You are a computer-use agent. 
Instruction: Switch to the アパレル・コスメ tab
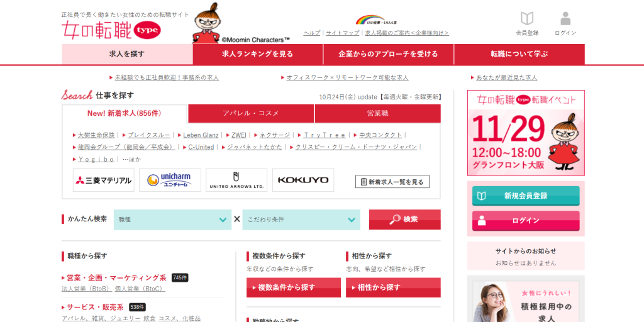[251, 113]
